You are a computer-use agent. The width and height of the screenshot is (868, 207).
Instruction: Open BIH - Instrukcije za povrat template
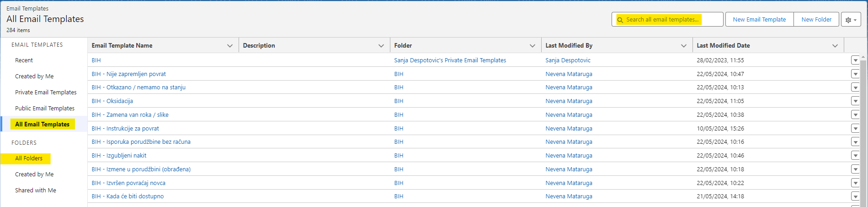click(125, 129)
